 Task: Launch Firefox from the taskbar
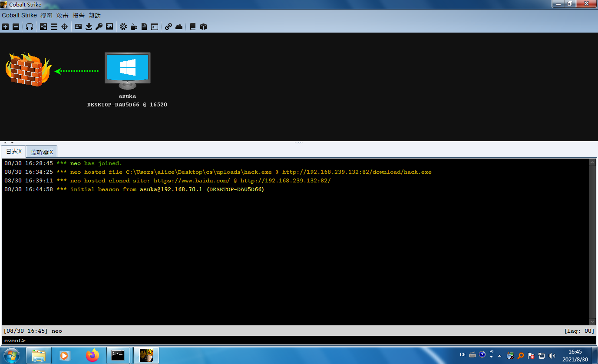pos(92,355)
